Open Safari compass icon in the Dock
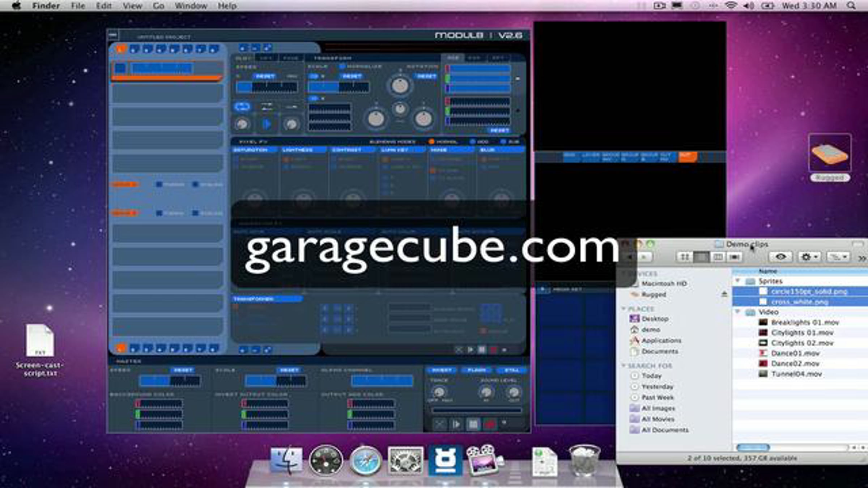 pos(365,460)
